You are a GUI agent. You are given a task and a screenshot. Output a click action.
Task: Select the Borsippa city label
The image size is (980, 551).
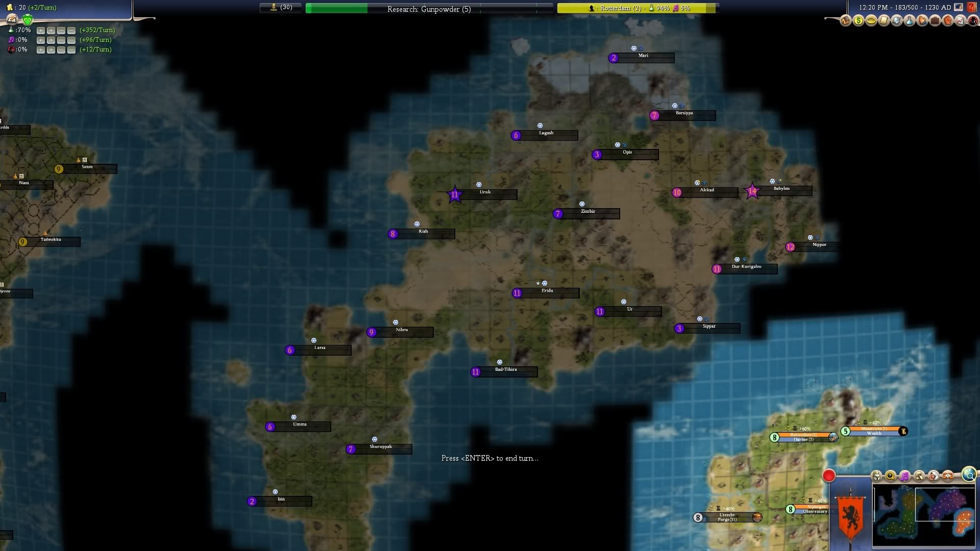(x=682, y=115)
